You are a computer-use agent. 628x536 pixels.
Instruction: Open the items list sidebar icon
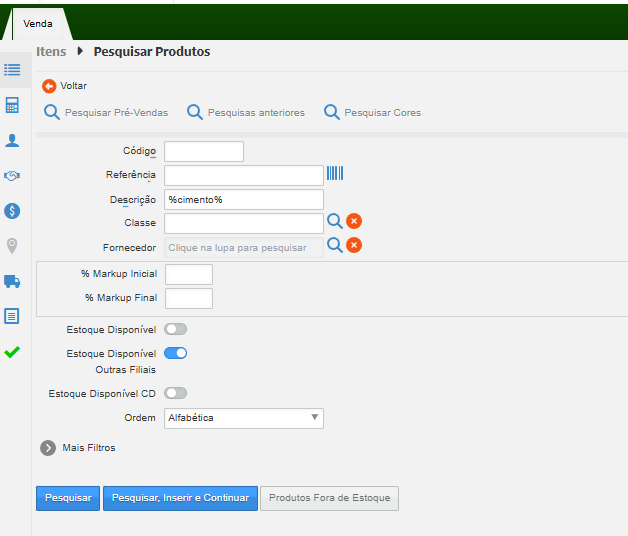12,70
